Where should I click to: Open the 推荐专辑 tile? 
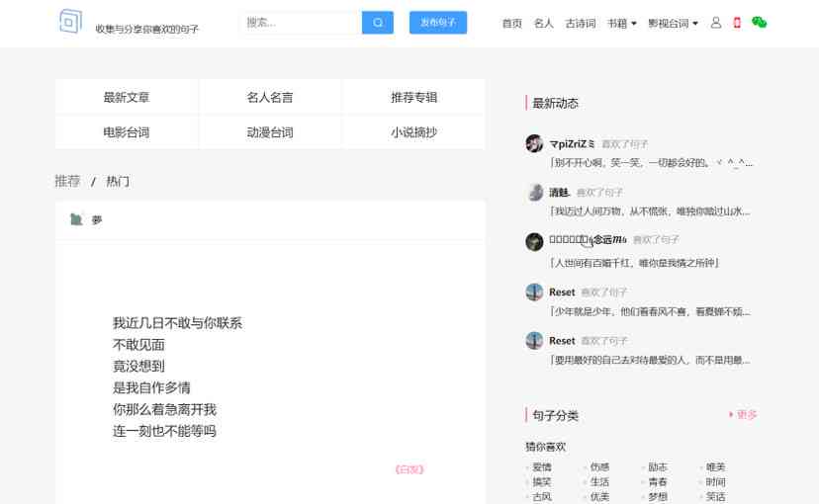pos(413,97)
